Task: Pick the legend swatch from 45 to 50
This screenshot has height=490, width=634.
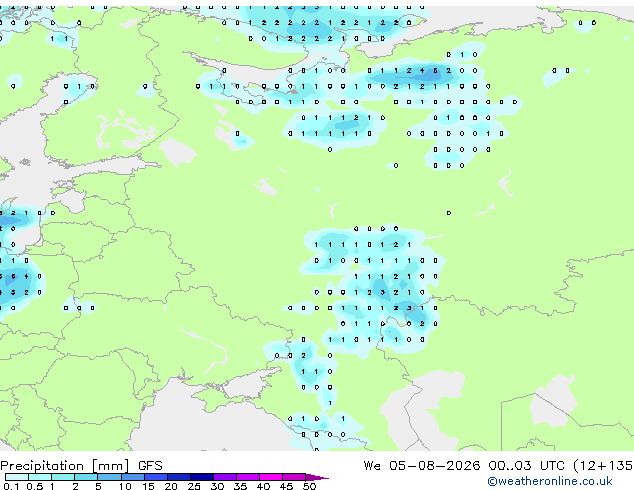Action: click(294, 477)
